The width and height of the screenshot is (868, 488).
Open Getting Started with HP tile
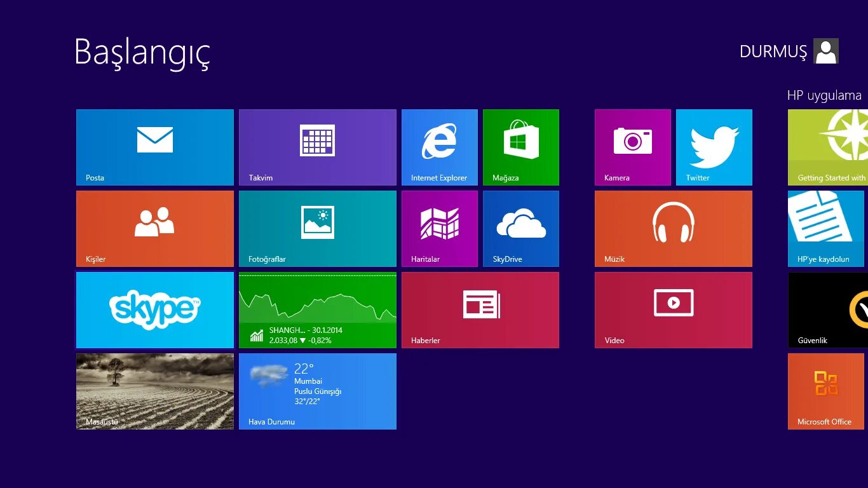828,147
